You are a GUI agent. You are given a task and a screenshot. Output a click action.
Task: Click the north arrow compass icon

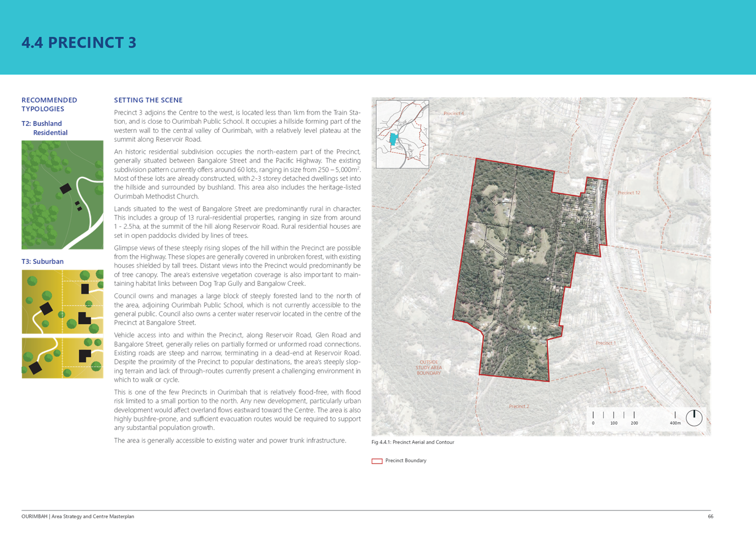(x=694, y=418)
